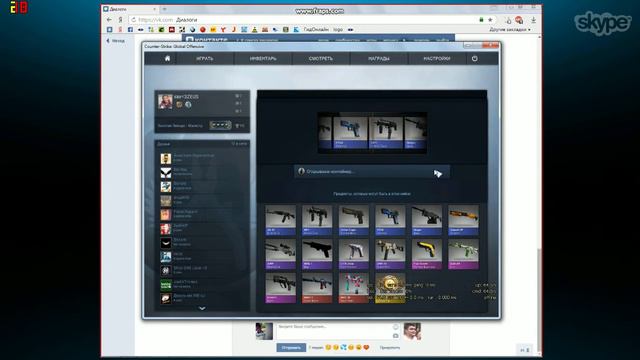
Task: Select the AK-47 skin in first row
Action: pos(280,220)
